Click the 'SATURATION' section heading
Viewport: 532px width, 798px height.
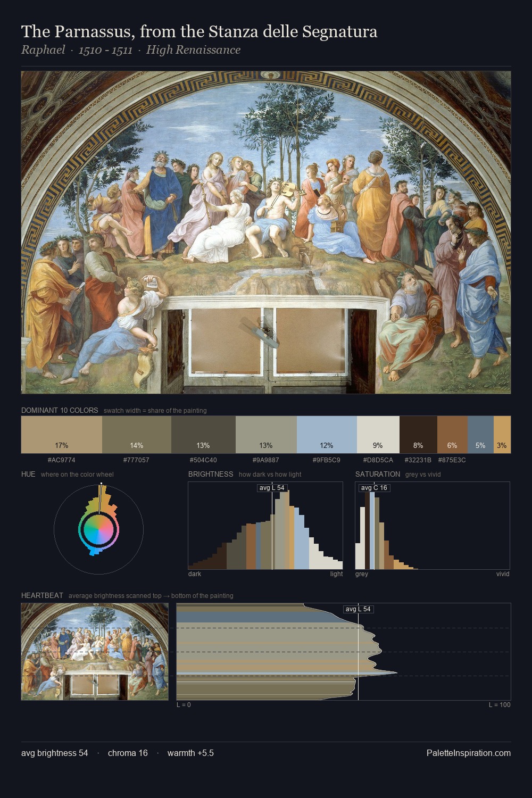(x=378, y=475)
